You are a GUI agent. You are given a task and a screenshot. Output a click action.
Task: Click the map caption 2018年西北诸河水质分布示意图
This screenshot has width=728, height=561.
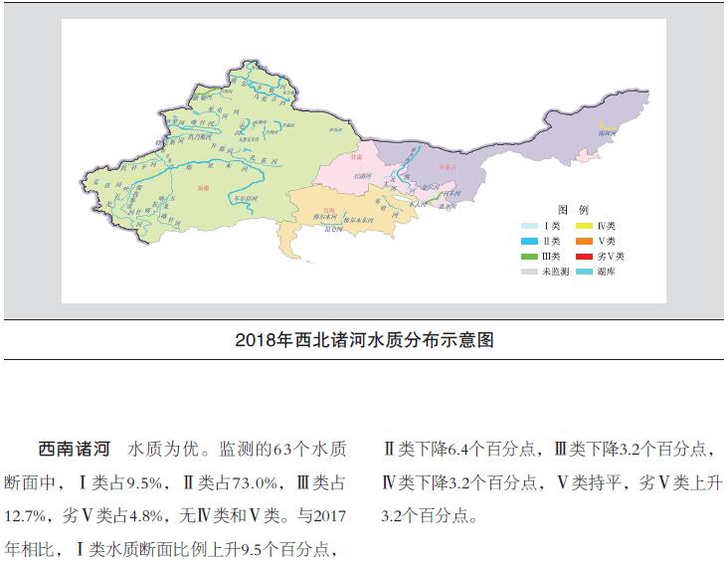point(364,340)
